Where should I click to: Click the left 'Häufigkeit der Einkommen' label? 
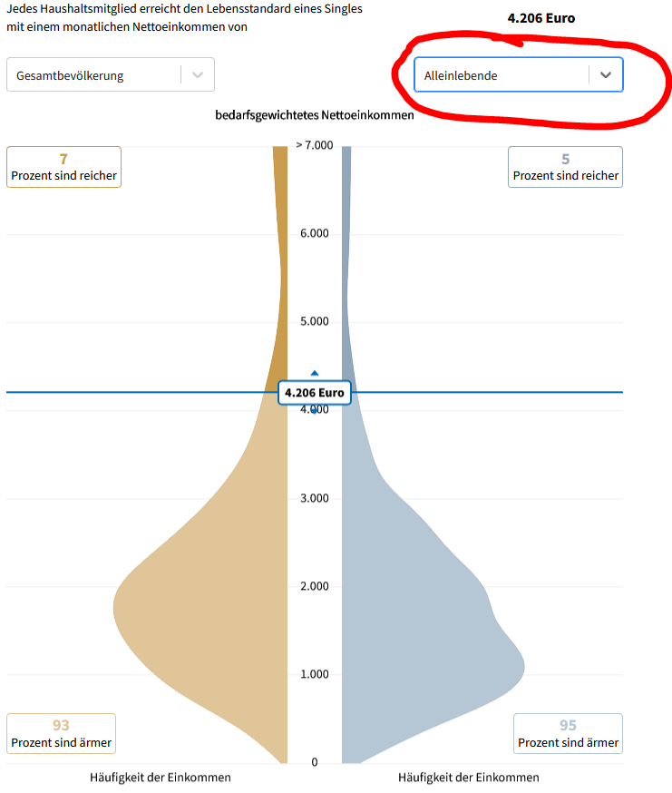tap(161, 778)
